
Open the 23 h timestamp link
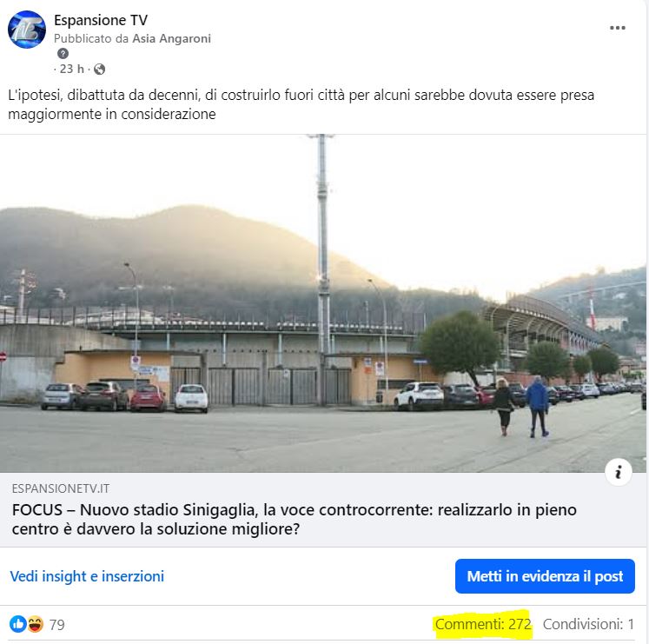(71, 69)
